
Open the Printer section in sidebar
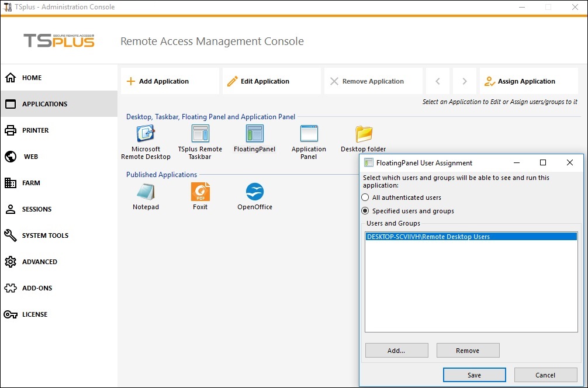click(35, 130)
